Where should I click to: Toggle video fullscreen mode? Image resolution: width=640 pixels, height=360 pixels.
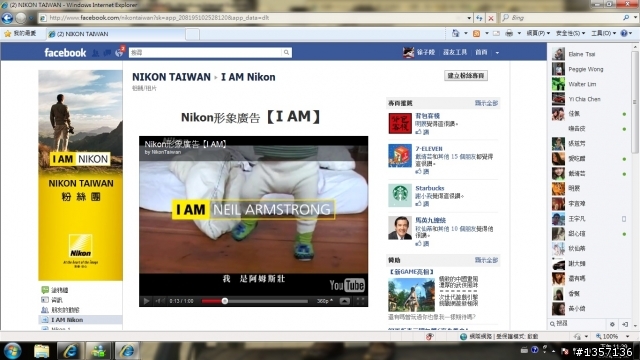360,301
